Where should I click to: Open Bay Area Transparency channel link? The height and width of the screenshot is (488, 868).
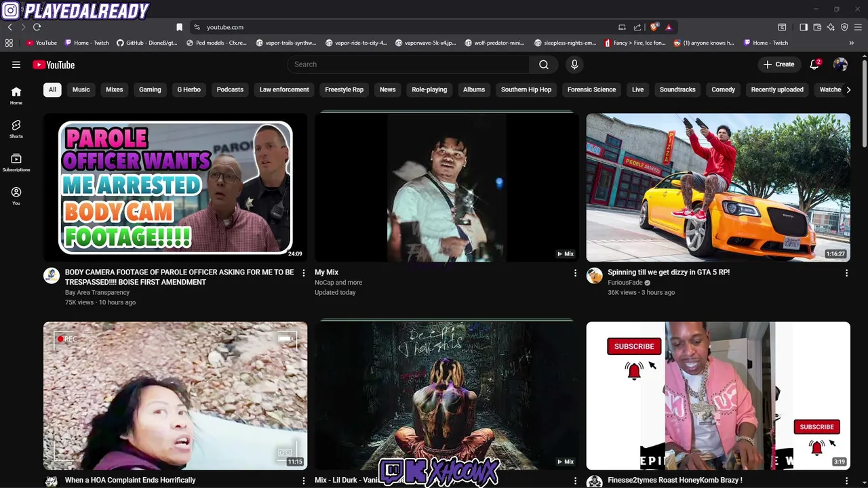coord(97,292)
